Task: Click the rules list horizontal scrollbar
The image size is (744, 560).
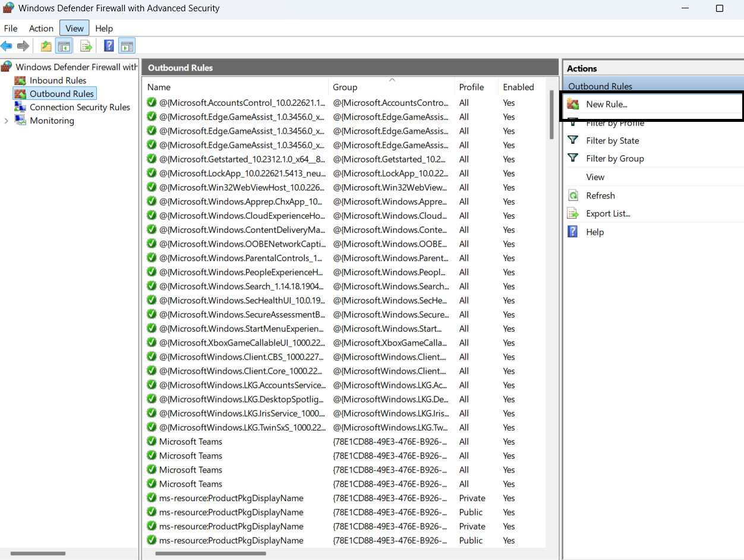Action: coord(210,553)
